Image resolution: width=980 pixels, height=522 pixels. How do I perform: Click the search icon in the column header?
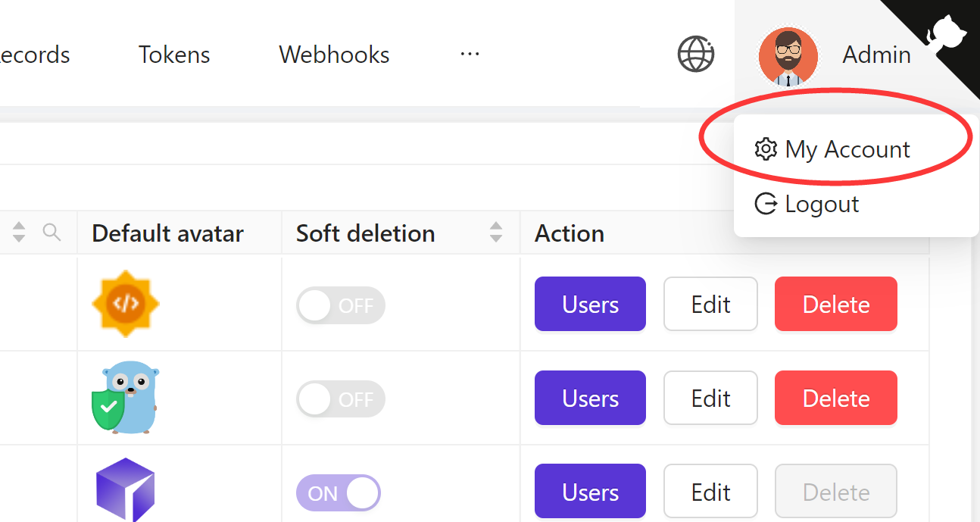click(51, 233)
